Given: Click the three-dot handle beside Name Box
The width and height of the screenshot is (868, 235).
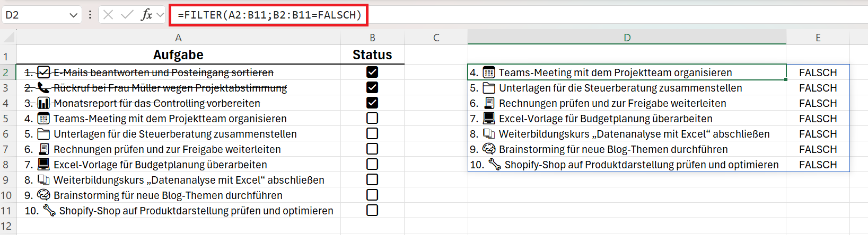Looking at the screenshot, I should coord(90,15).
